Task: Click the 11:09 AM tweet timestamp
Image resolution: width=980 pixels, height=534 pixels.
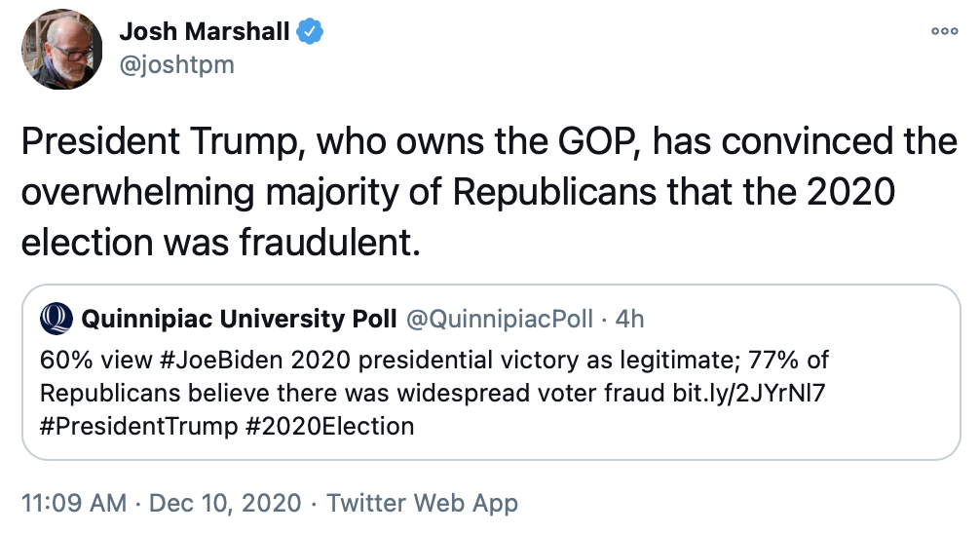Action: [x=74, y=503]
